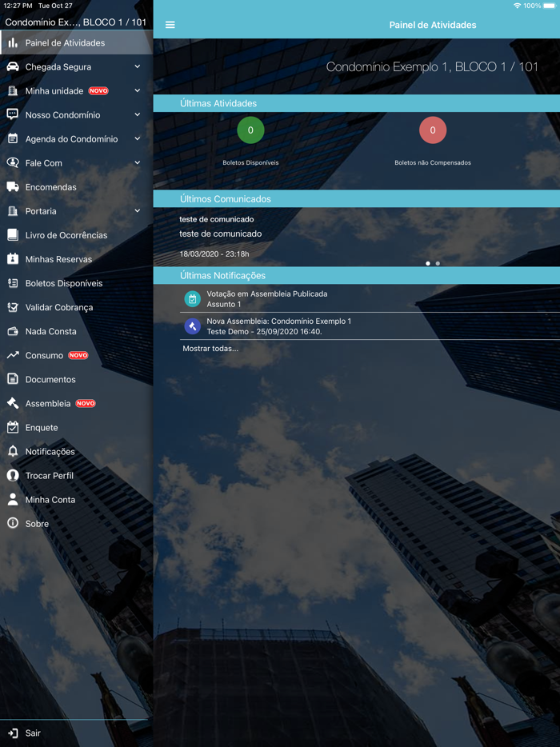Click the Minha Conta person icon
The width and height of the screenshot is (560, 747).
[x=13, y=500]
